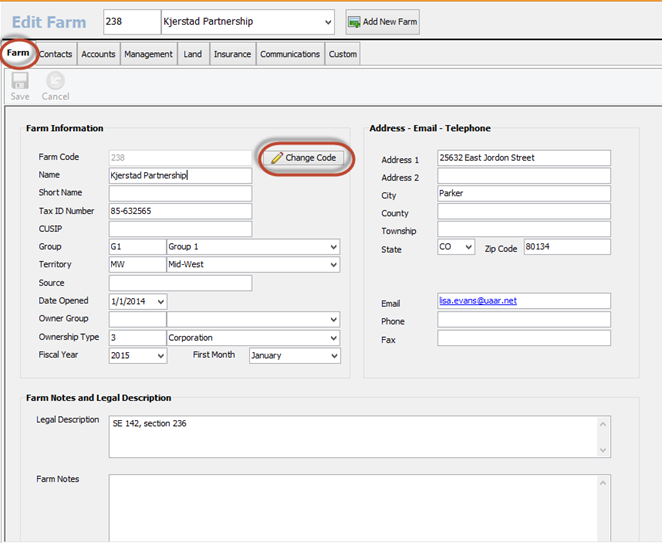Image resolution: width=662 pixels, height=543 pixels.
Task: Click the Add New Farm button
Action: tap(383, 22)
